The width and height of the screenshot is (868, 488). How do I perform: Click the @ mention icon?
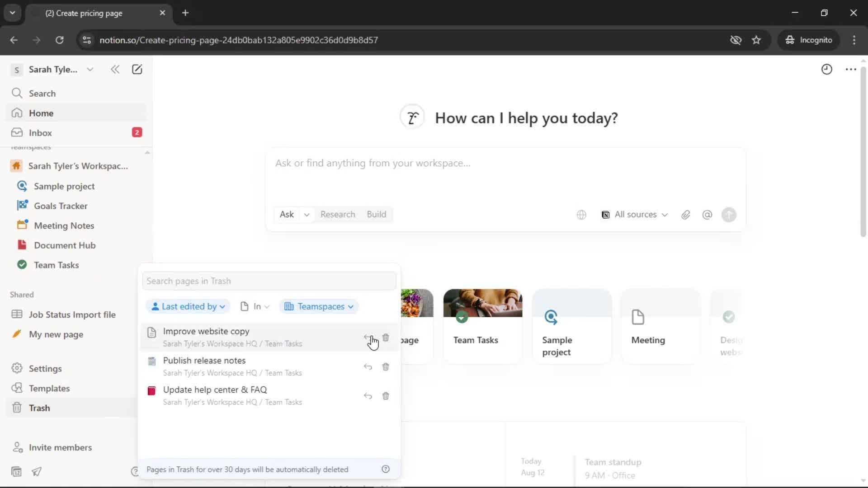tap(707, 215)
